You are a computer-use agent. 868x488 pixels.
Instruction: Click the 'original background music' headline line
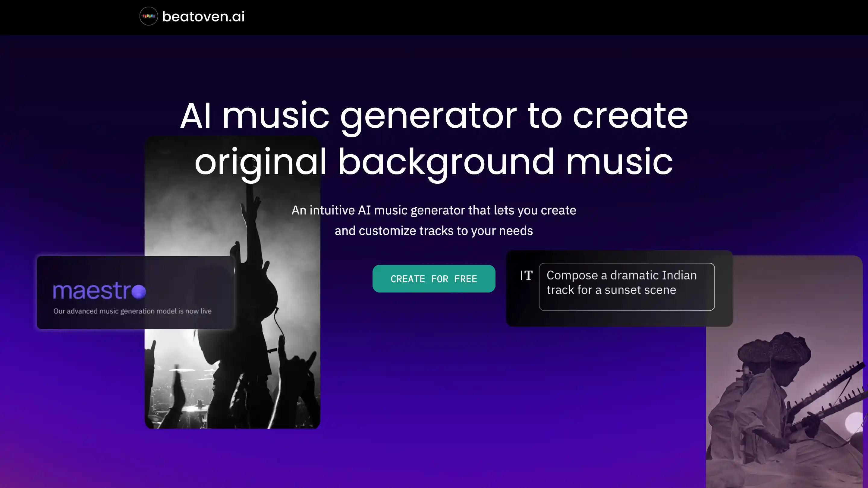point(434,162)
